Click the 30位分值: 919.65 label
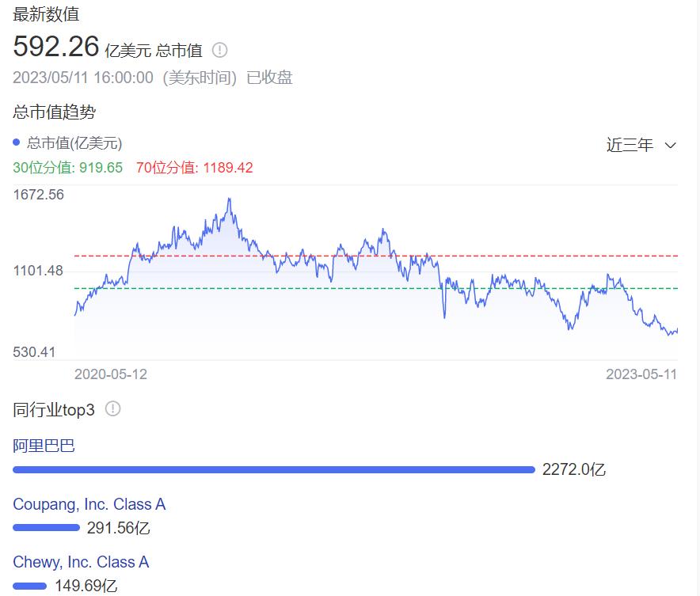 point(67,167)
